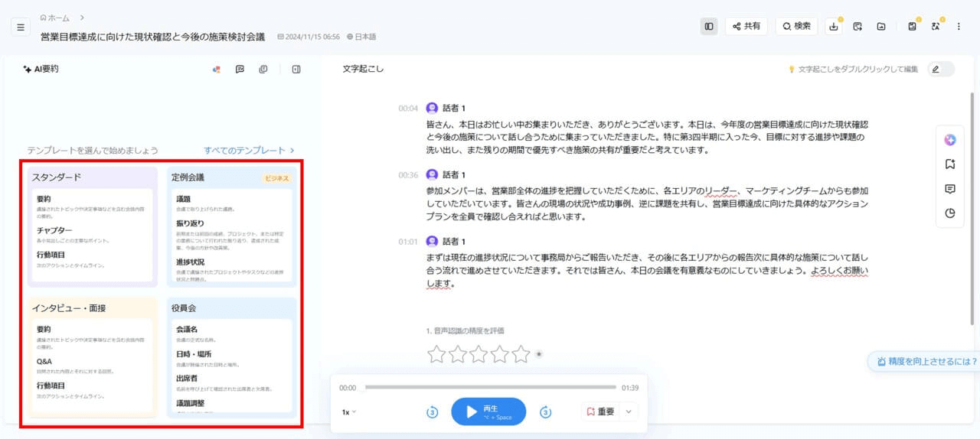This screenshot has width=980, height=439.
Task: Open the 日本語 language selector
Action: point(361,37)
